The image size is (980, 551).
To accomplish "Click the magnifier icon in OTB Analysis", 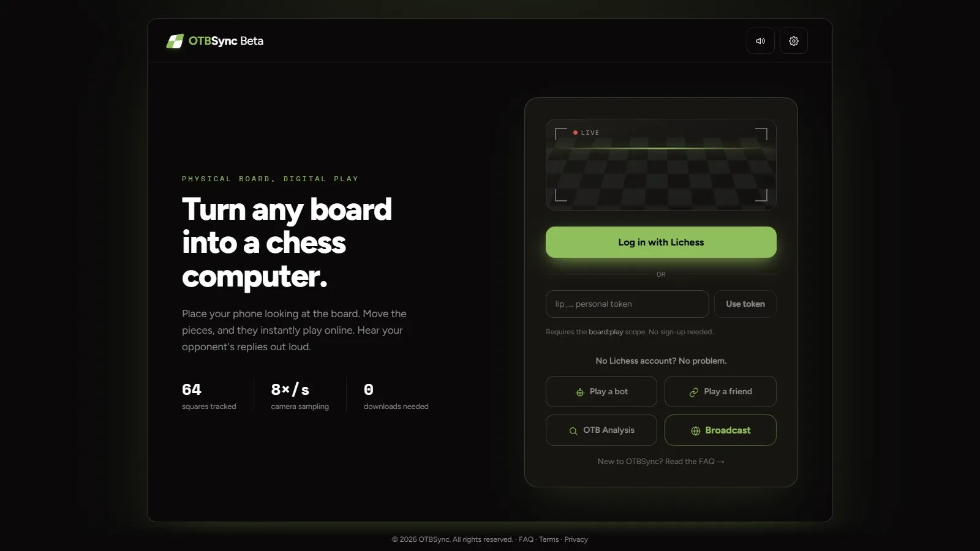I will coord(573,431).
